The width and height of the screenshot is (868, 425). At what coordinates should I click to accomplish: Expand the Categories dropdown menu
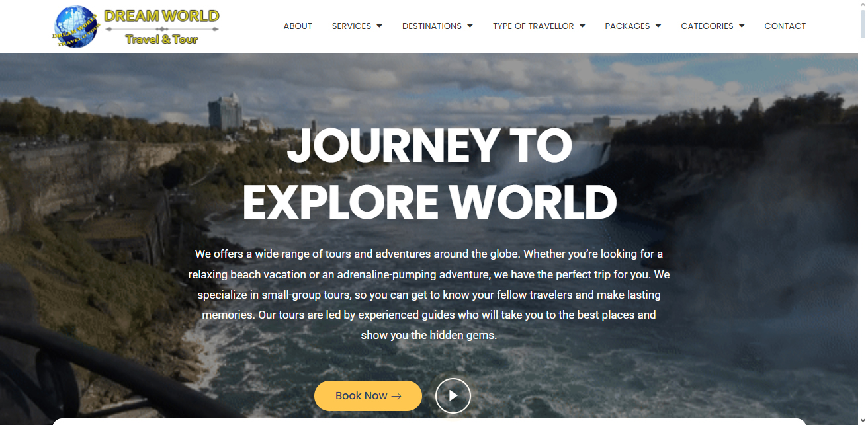pos(713,26)
